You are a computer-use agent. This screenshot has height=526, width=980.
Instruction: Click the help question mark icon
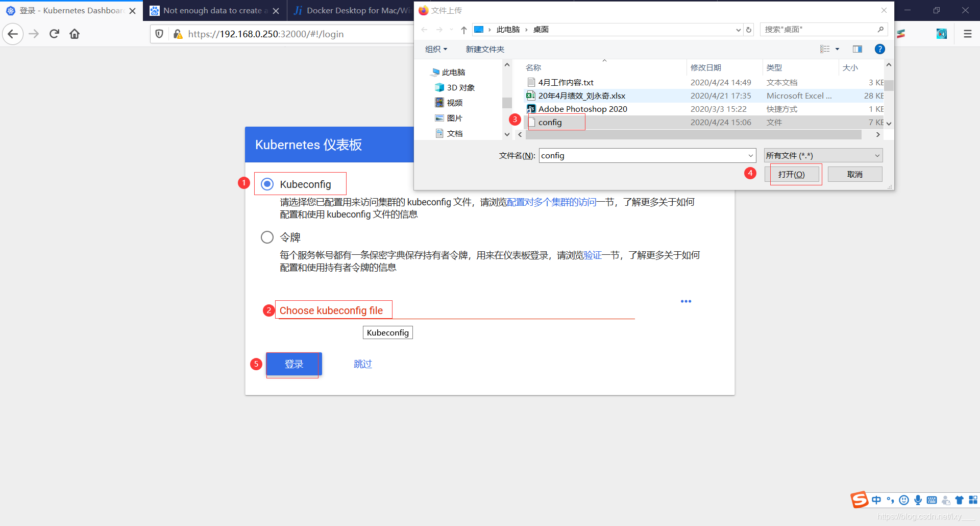pyautogui.click(x=880, y=50)
